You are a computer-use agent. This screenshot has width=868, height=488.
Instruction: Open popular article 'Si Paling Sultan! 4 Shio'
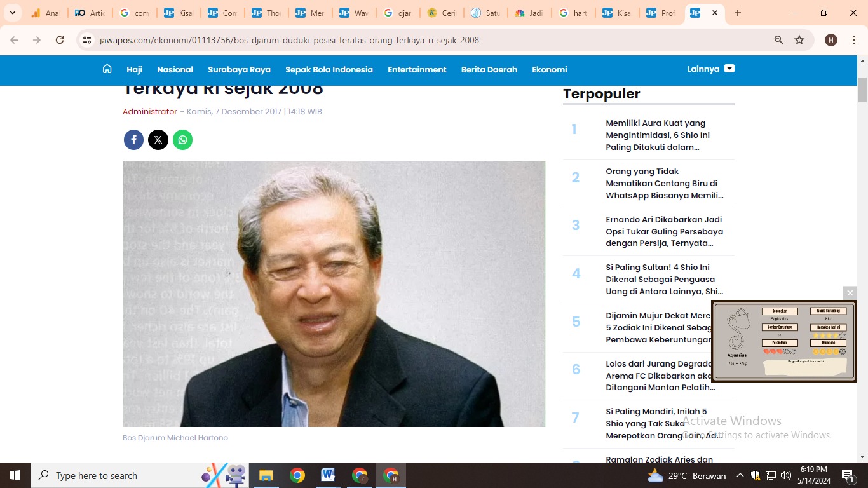click(x=664, y=279)
